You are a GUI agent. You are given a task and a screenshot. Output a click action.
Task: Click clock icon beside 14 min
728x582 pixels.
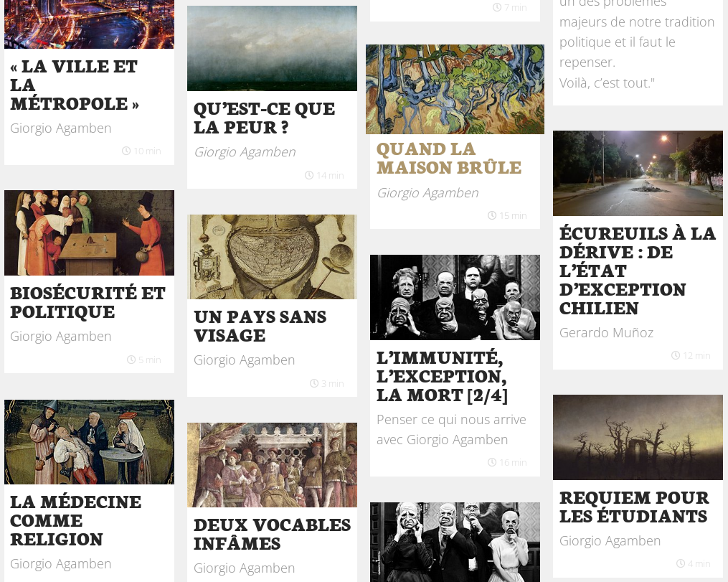pyautogui.click(x=308, y=175)
